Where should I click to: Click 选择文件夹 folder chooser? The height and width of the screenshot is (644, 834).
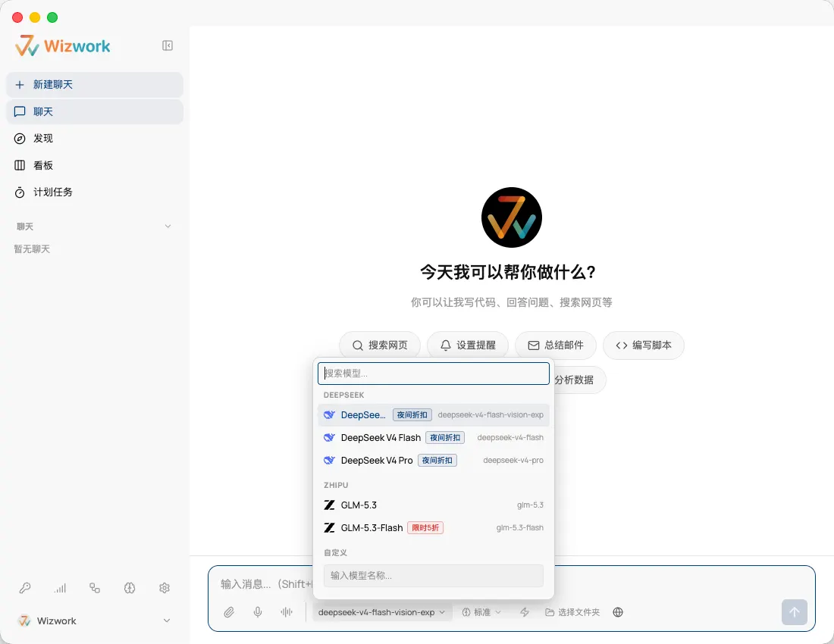tap(572, 612)
